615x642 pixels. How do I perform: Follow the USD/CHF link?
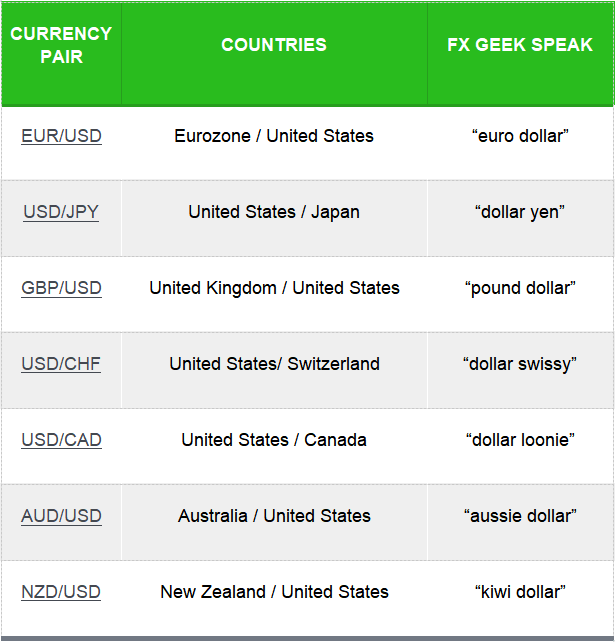click(x=61, y=364)
